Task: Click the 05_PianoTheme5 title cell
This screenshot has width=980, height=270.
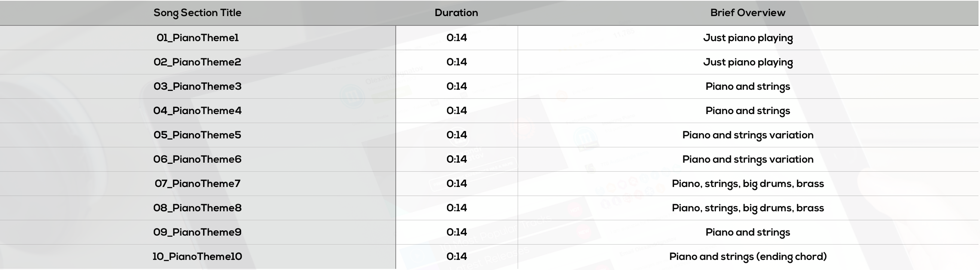Action: (x=197, y=135)
